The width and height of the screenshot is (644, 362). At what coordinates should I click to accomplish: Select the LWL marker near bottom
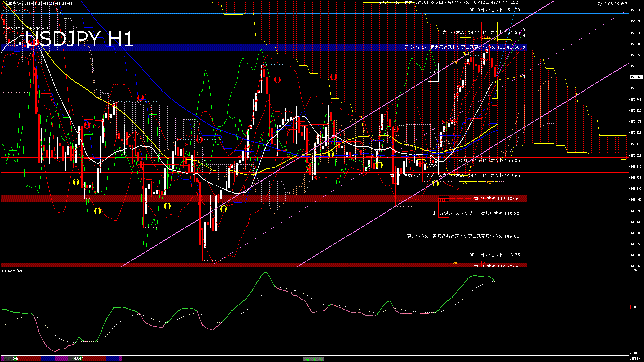[454, 263]
